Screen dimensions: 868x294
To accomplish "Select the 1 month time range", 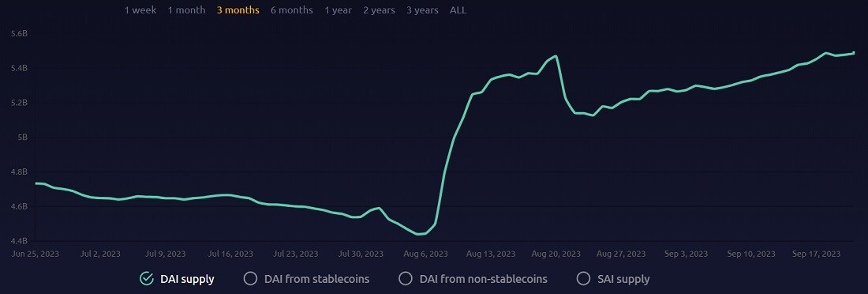I will [x=186, y=10].
